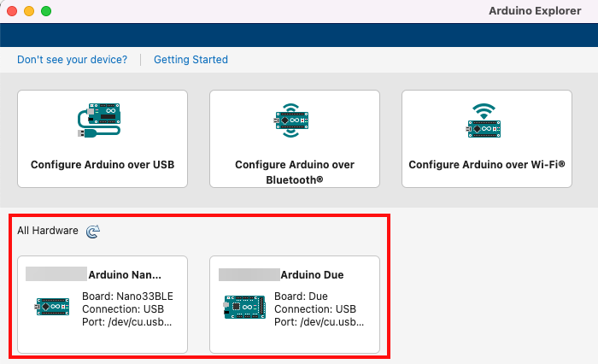Click the Due card 'Connection: USB' text

pos(315,309)
